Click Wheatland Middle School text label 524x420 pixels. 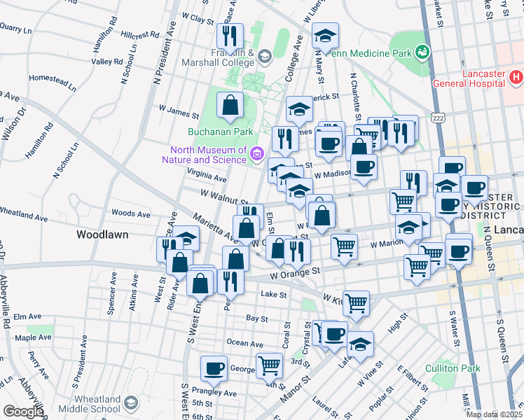(x=90, y=404)
